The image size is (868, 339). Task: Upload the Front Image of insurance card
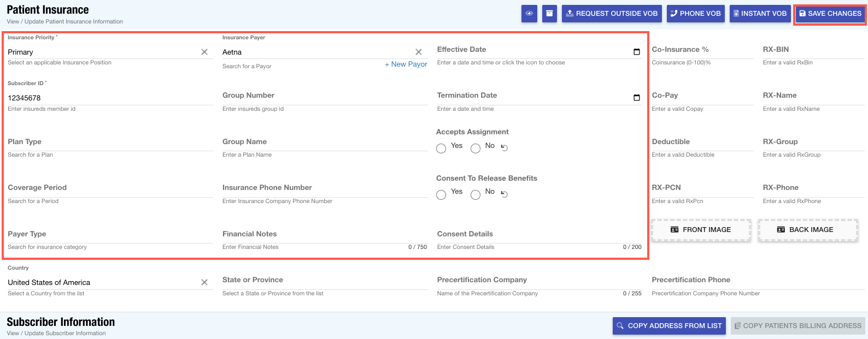pos(701,230)
